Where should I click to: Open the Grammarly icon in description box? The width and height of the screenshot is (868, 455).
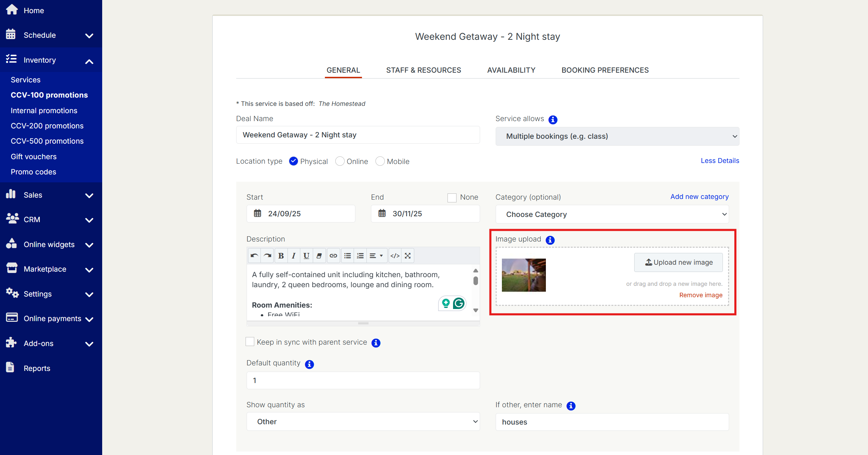[x=459, y=303]
